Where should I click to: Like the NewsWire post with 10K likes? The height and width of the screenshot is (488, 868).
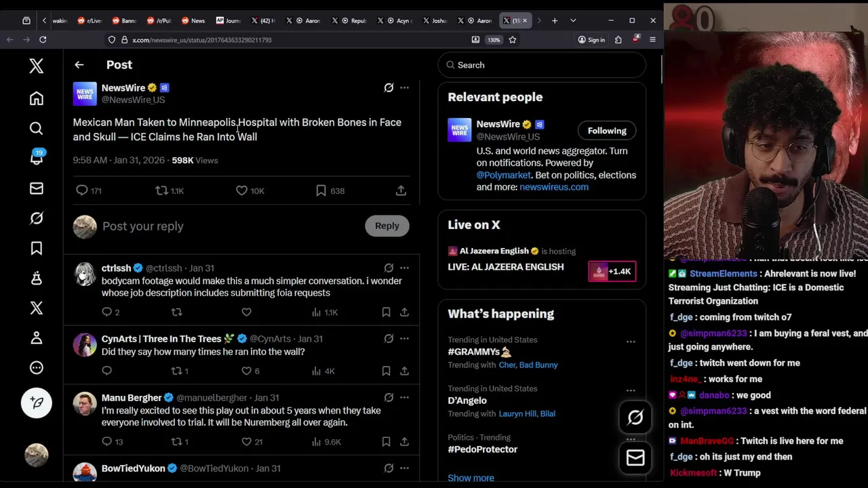tap(250, 191)
